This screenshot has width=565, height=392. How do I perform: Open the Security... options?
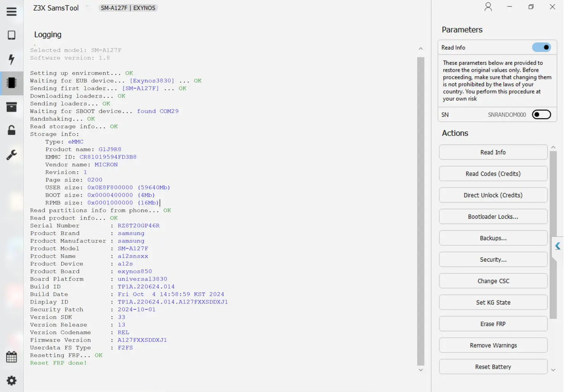(x=493, y=259)
